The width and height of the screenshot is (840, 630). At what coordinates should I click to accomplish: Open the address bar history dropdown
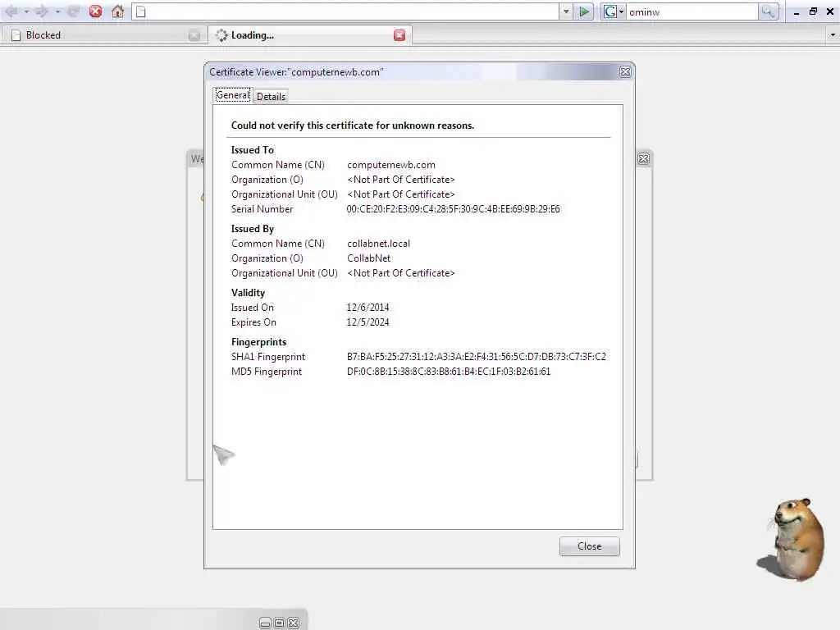tap(566, 11)
